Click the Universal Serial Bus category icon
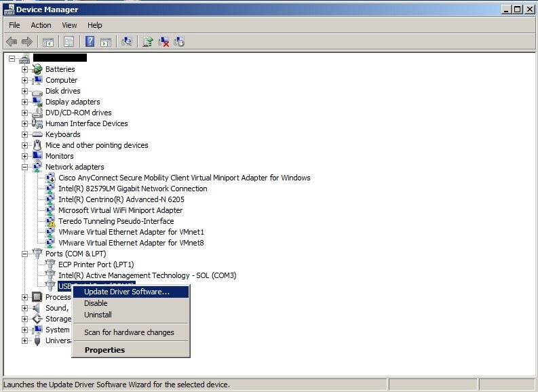 point(37,340)
